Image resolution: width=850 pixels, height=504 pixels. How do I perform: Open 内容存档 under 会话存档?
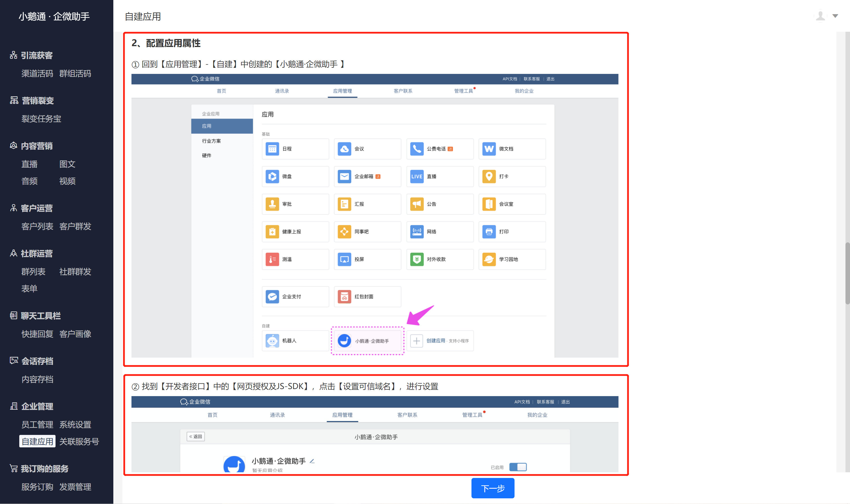click(37, 379)
